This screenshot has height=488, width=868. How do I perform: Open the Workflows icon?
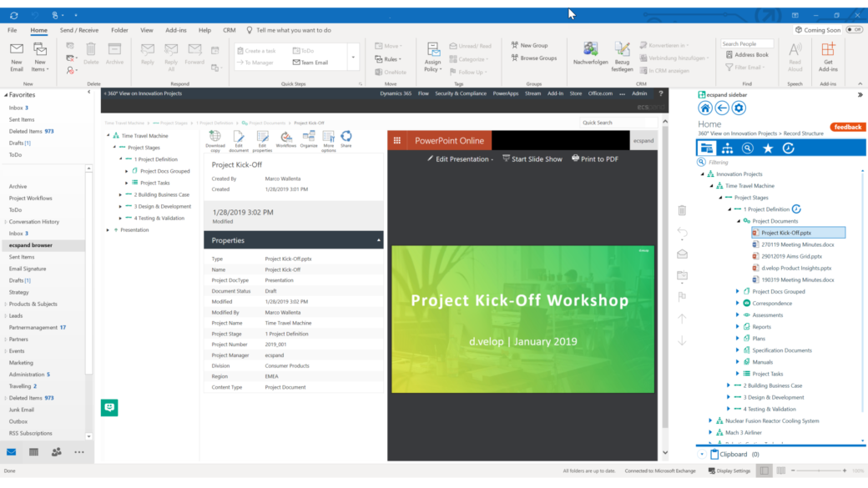point(285,138)
